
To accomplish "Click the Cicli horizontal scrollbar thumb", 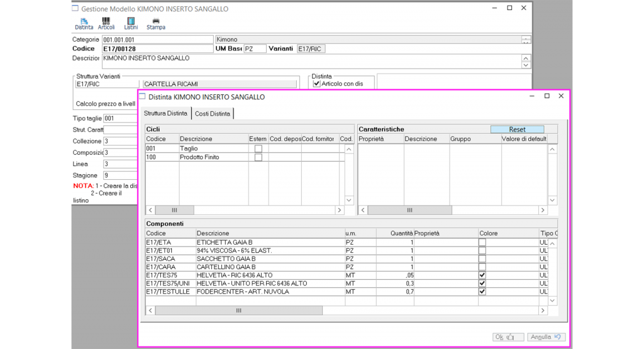I will tap(175, 210).
